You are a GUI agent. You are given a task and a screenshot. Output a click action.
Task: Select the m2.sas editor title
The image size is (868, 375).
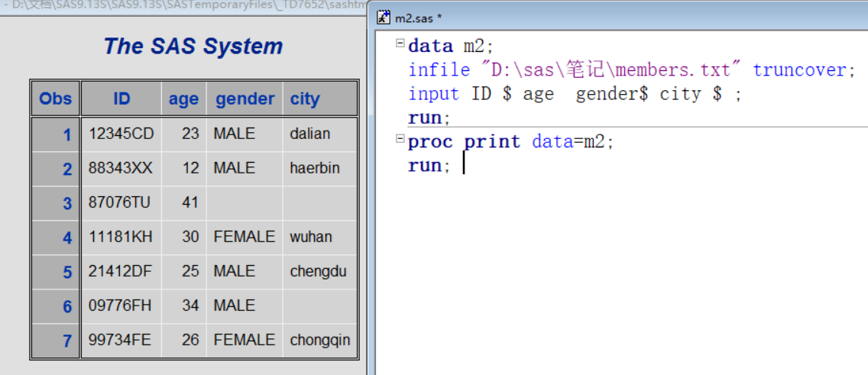(418, 18)
